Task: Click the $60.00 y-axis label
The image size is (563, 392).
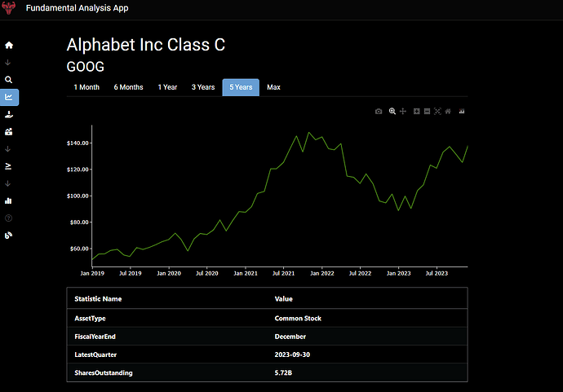Action: click(79, 249)
